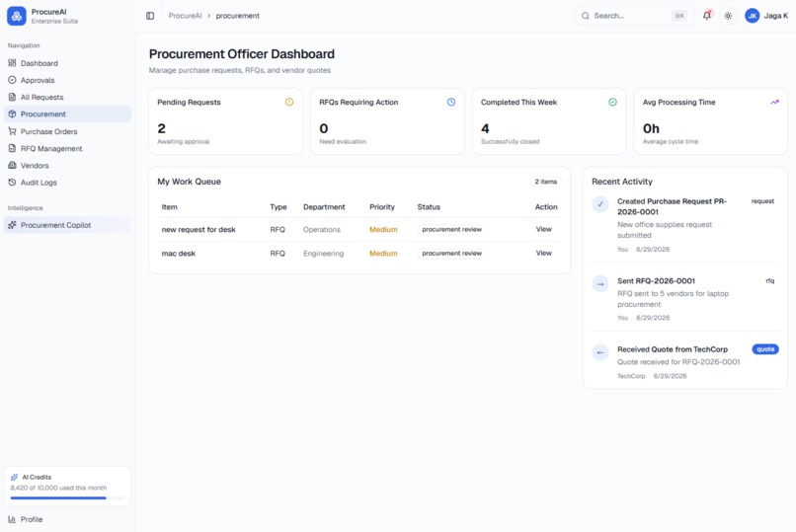Click the magnifier icon in search box

click(586, 16)
